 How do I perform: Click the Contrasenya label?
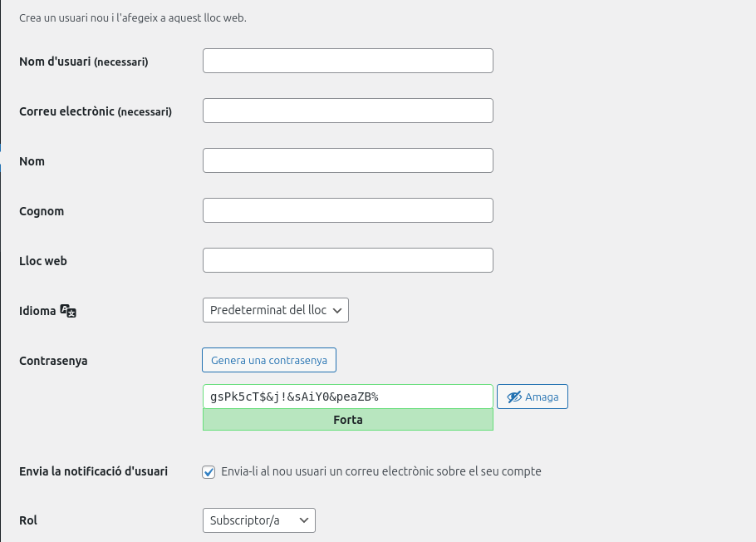(53, 361)
